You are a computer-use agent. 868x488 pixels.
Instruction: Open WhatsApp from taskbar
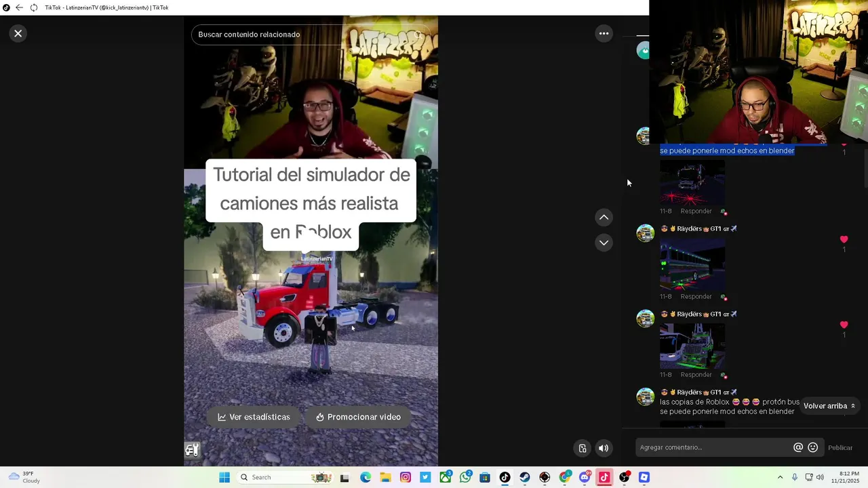tap(465, 478)
